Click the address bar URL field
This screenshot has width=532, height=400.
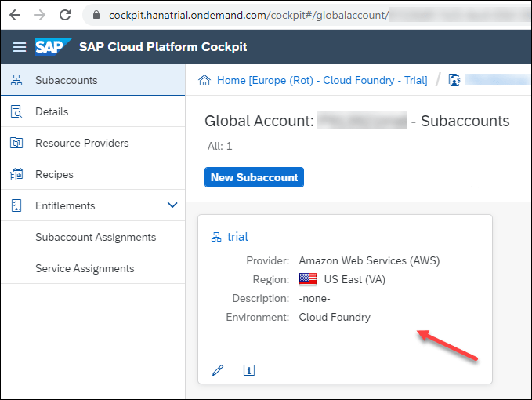(307, 15)
